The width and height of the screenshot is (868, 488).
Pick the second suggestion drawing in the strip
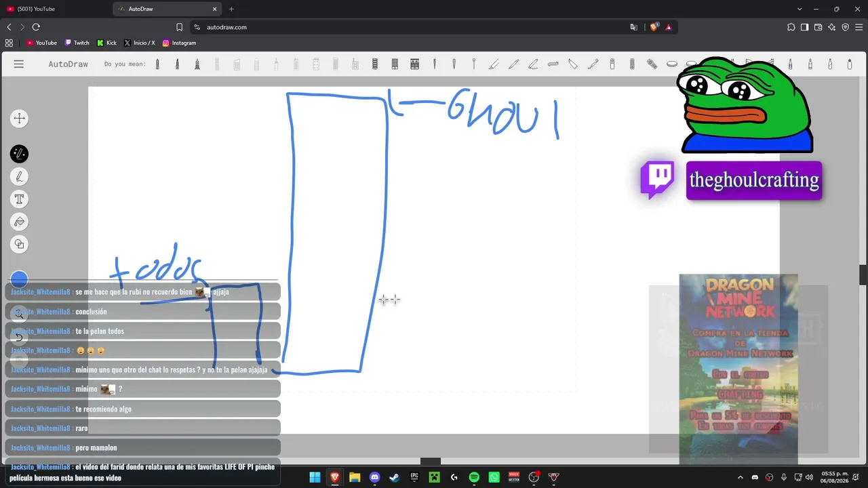(x=177, y=64)
